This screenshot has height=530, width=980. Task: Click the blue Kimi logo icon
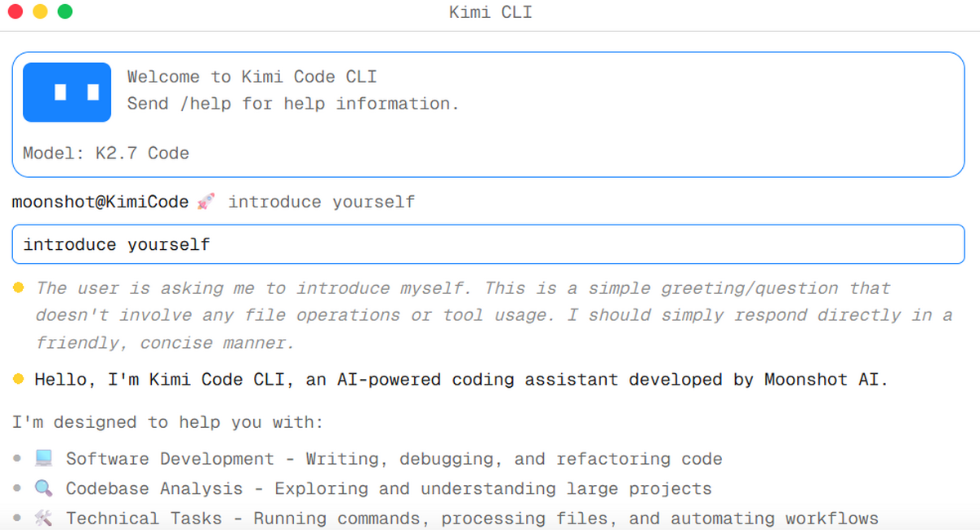(x=67, y=92)
